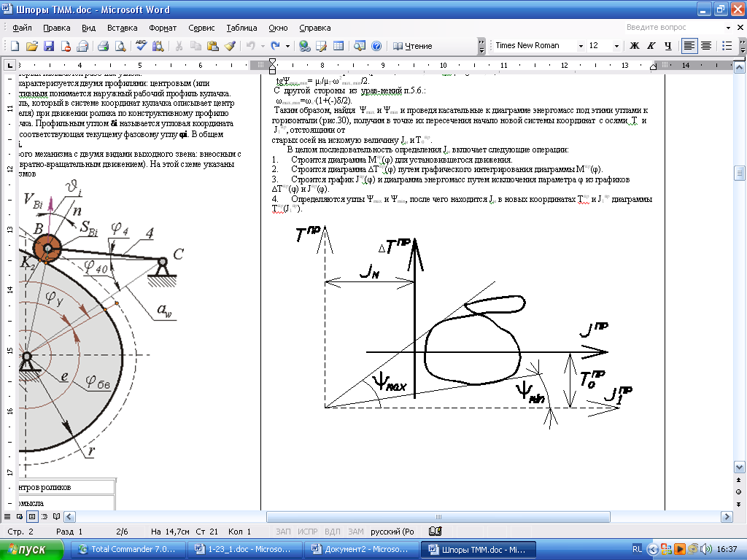Click the spelling status book icon

click(x=435, y=532)
